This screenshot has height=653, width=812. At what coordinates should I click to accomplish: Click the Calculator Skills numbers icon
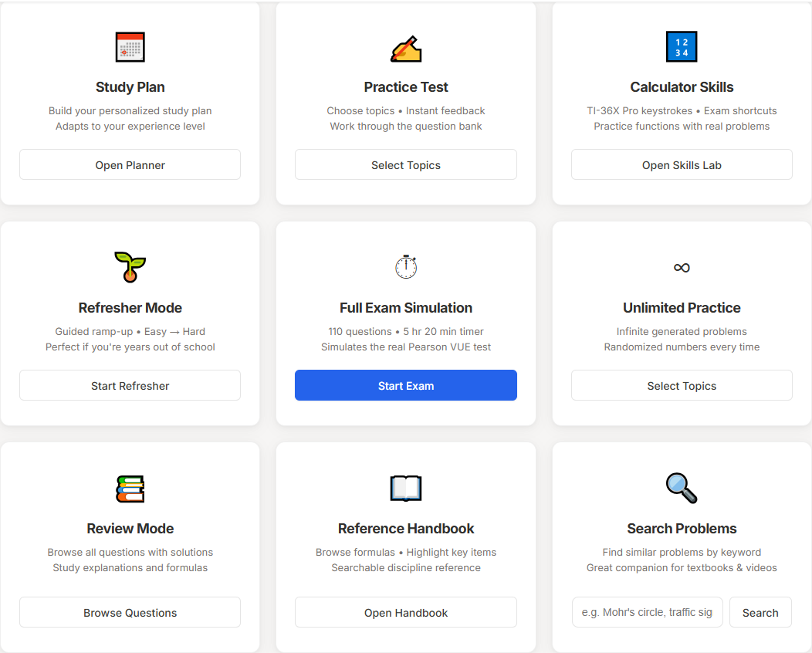pyautogui.click(x=682, y=46)
